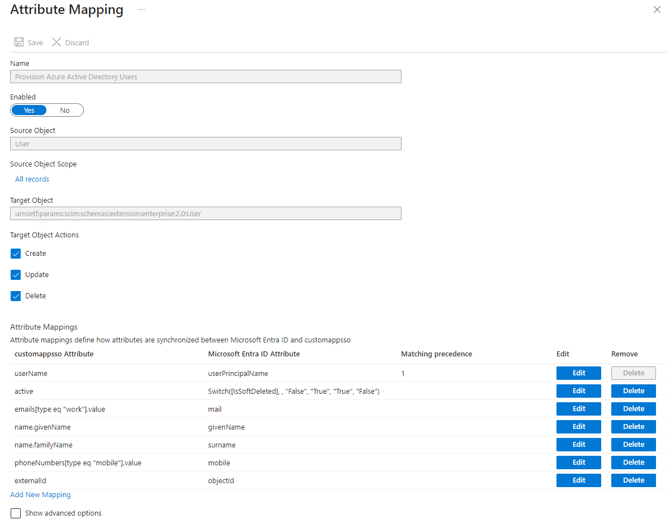Uncheck the Create action checkbox
Screen dimensions: 670x529
click(x=16, y=254)
